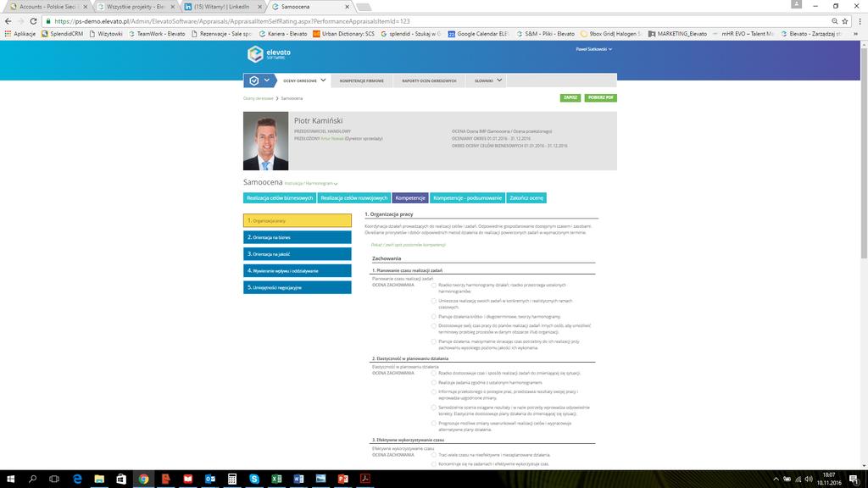Click the browser back arrow

8,21
